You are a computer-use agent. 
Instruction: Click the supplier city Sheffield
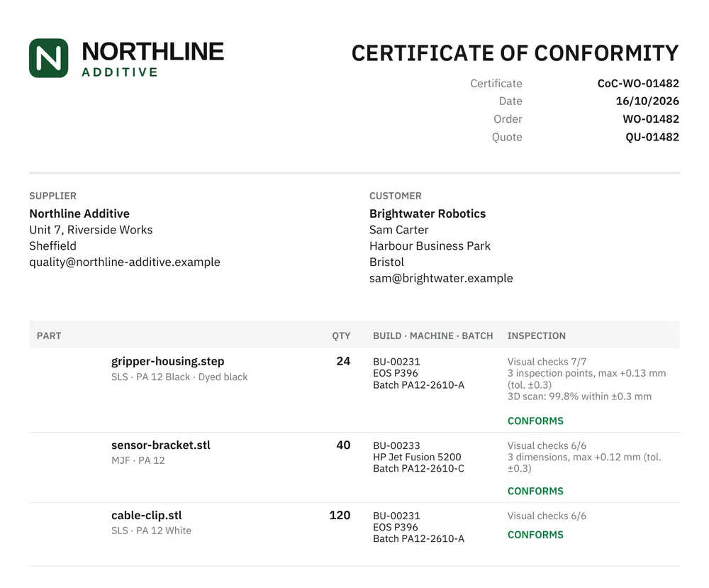pyautogui.click(x=53, y=246)
